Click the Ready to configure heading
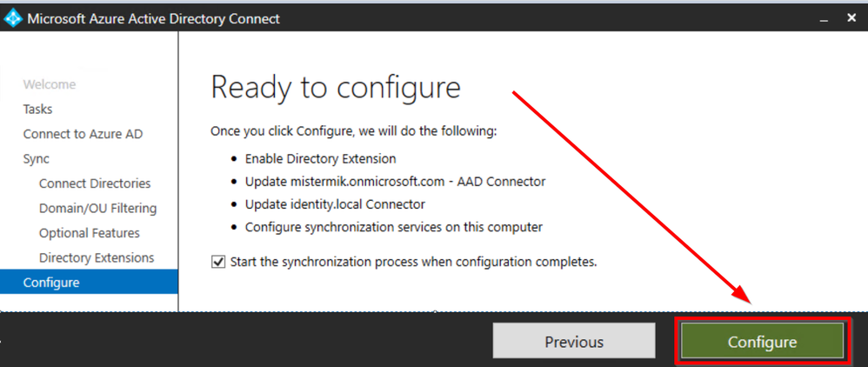This screenshot has width=868, height=367. pos(335,88)
